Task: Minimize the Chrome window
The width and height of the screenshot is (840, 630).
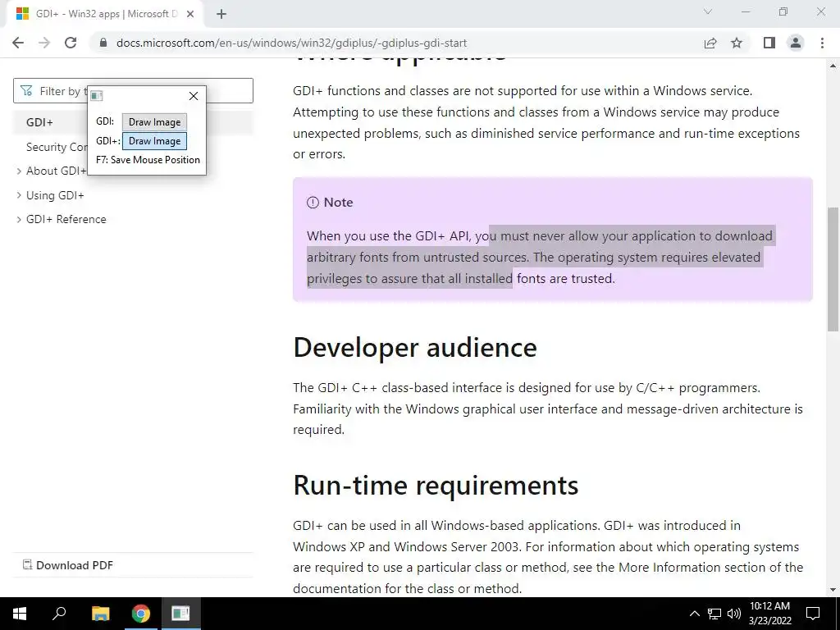Action: point(746,11)
